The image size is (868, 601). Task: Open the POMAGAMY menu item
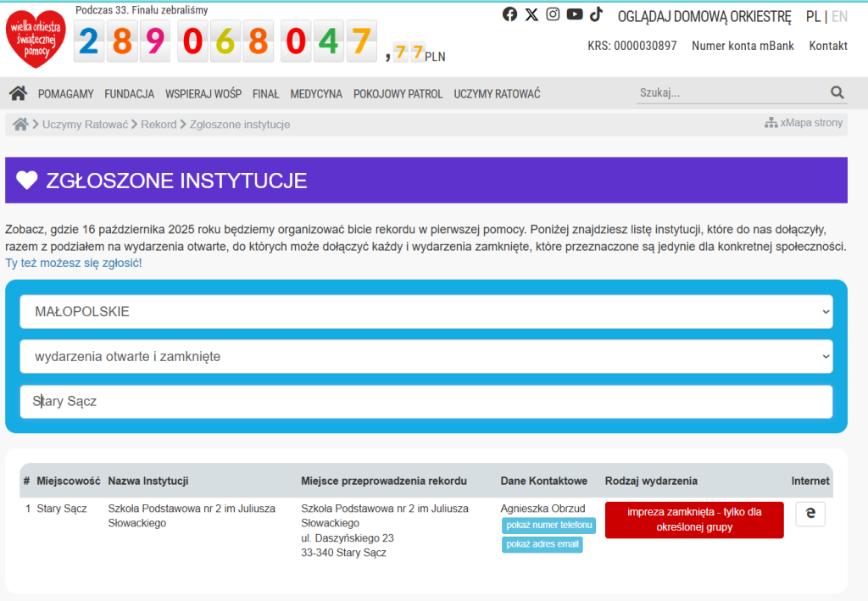[66, 94]
